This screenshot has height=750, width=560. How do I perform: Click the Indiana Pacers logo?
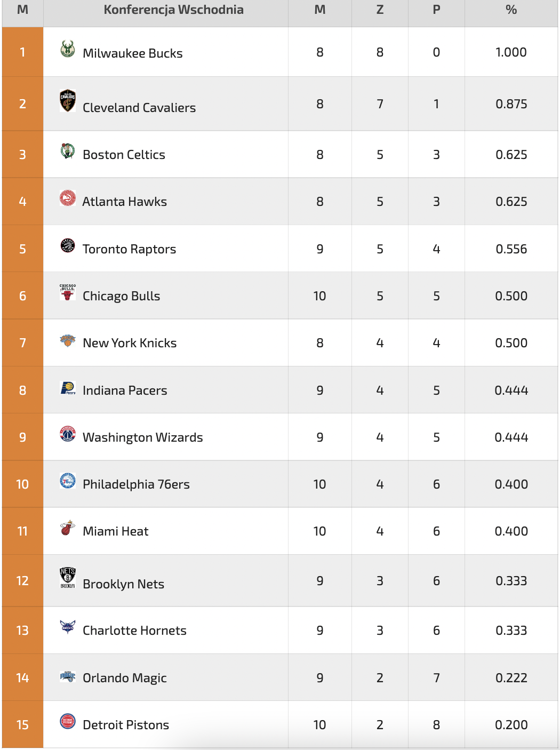pos(68,388)
